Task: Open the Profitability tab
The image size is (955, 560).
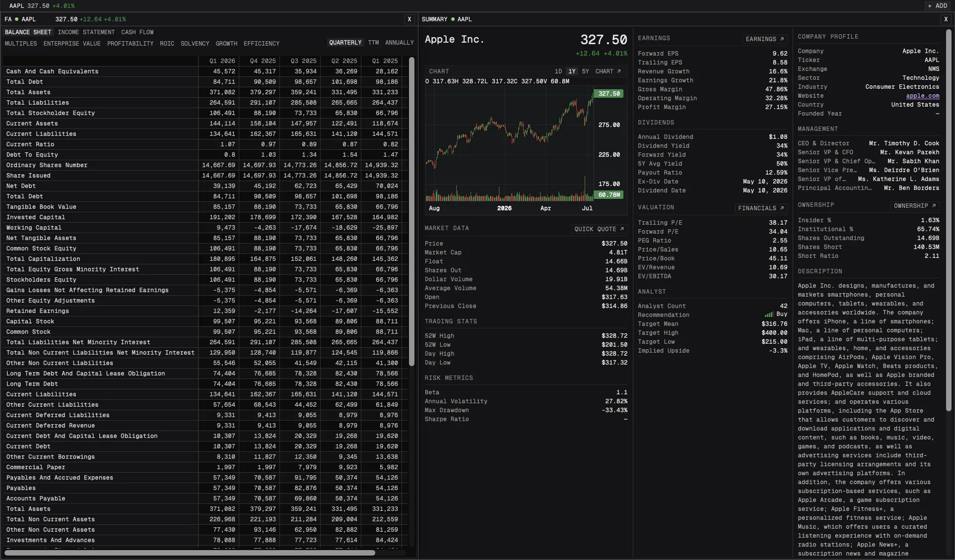Action: point(130,44)
